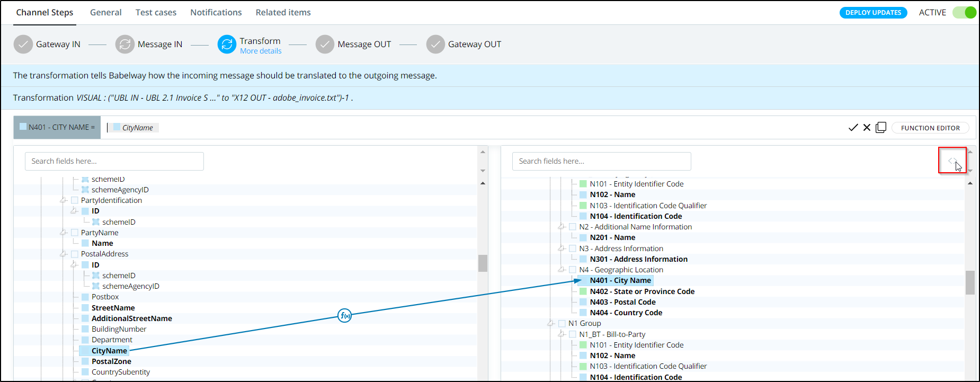
Task: Open the Notifications tab
Action: point(216,13)
